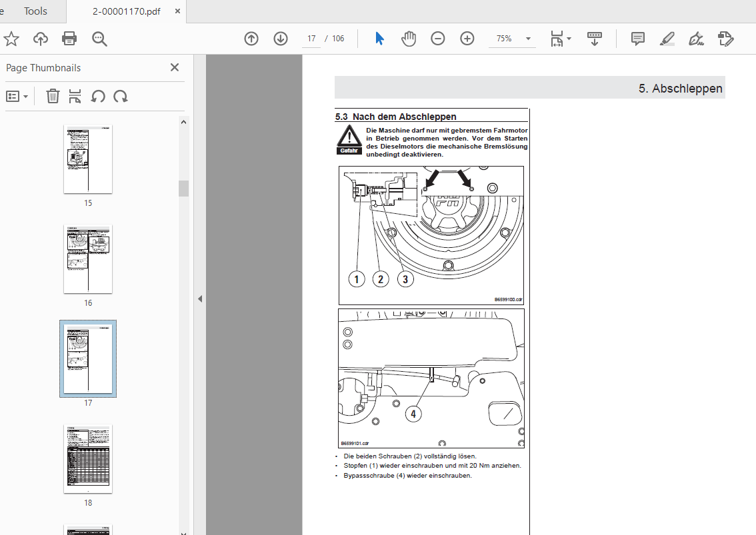756x535 pixels.
Task: Click the fit page width tool
Action: click(557, 39)
